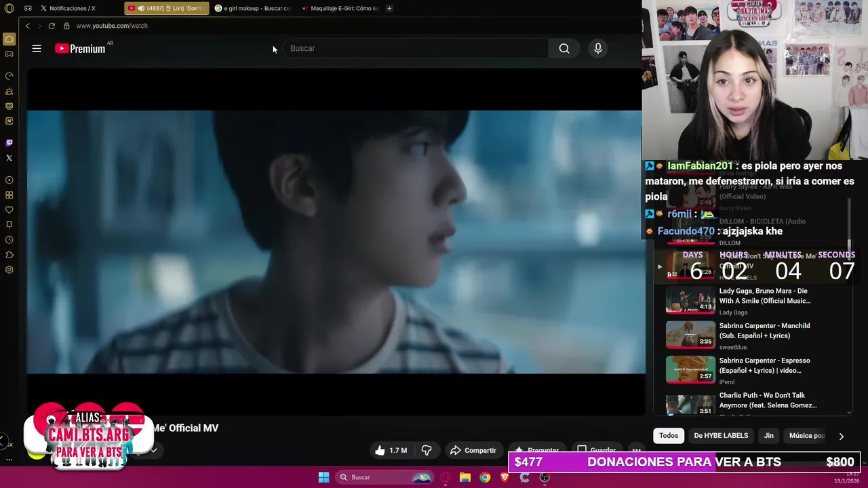Viewport: 868px width, 488px height.
Task: Click the www.youtube.com/watch address bar
Action: (112, 26)
